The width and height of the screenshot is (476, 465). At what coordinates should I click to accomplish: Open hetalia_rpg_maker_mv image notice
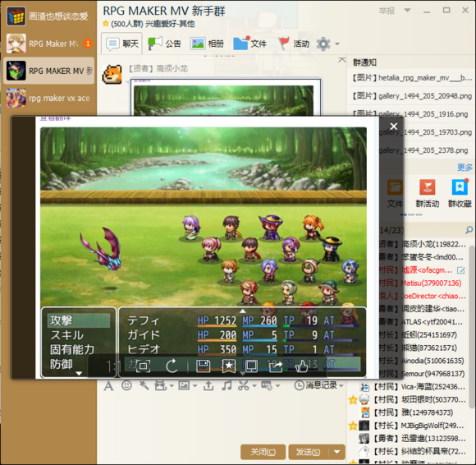[411, 78]
